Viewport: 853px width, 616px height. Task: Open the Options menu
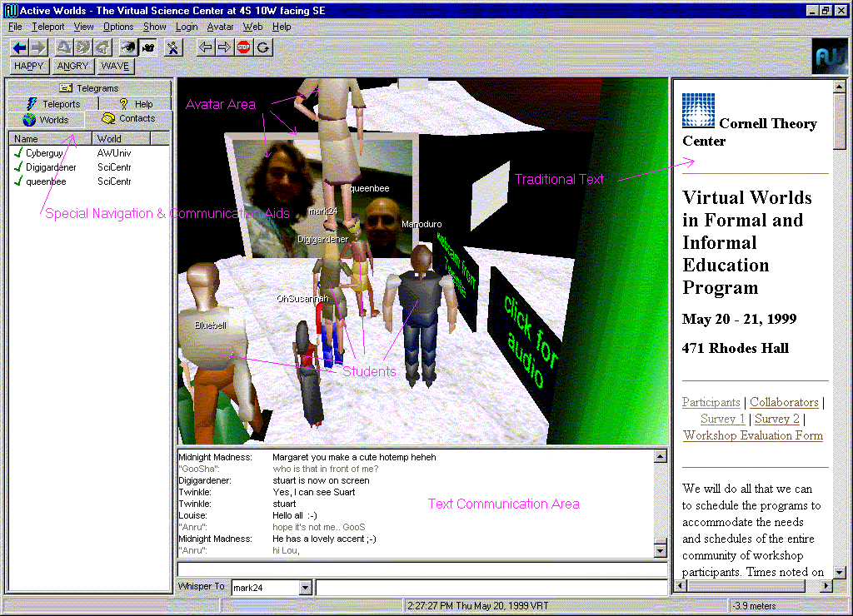tap(118, 27)
